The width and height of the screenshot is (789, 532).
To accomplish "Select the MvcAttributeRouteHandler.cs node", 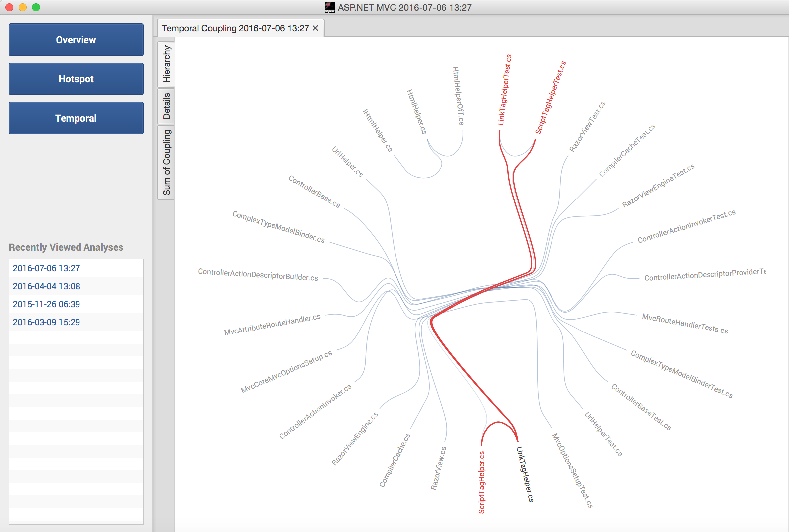I will pyautogui.click(x=272, y=325).
